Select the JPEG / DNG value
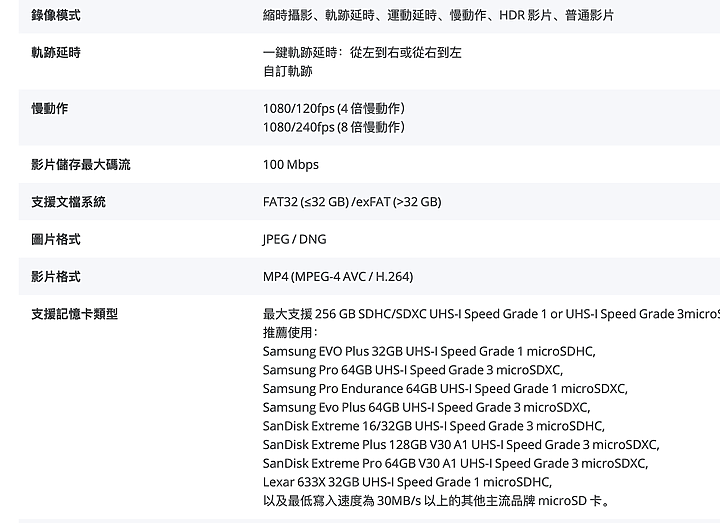This screenshot has height=523, width=720. [x=294, y=239]
